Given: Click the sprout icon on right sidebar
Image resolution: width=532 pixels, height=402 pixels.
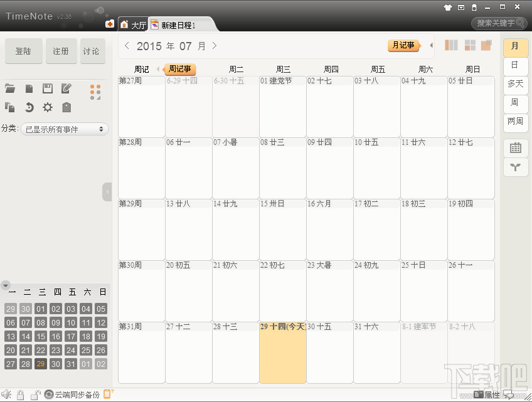Looking at the screenshot, I should 516,167.
